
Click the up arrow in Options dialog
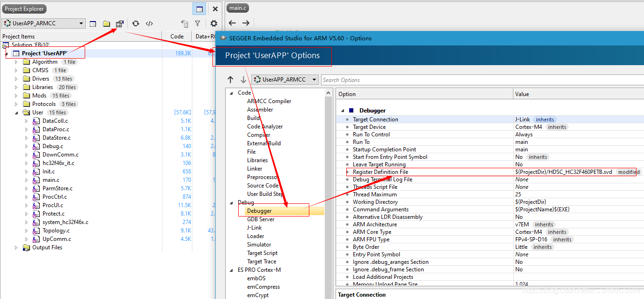(x=230, y=80)
